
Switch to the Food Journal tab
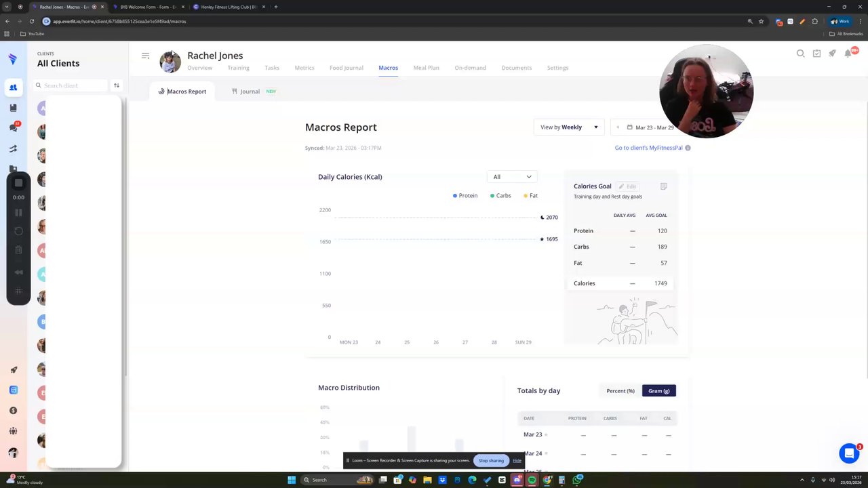click(x=347, y=68)
